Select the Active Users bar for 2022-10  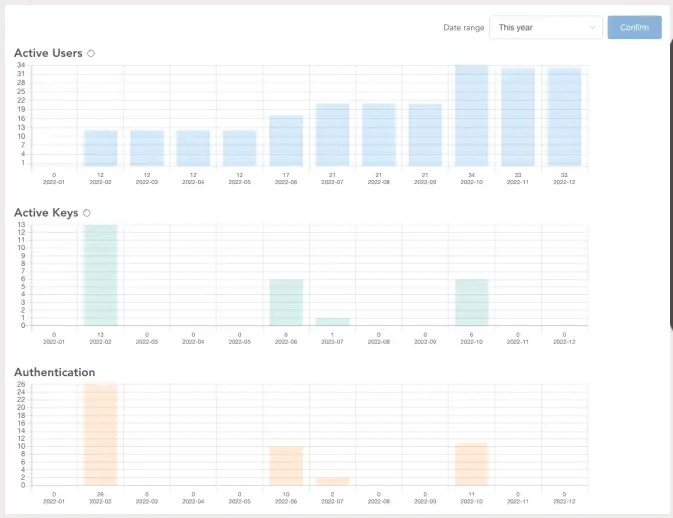(x=471, y=115)
